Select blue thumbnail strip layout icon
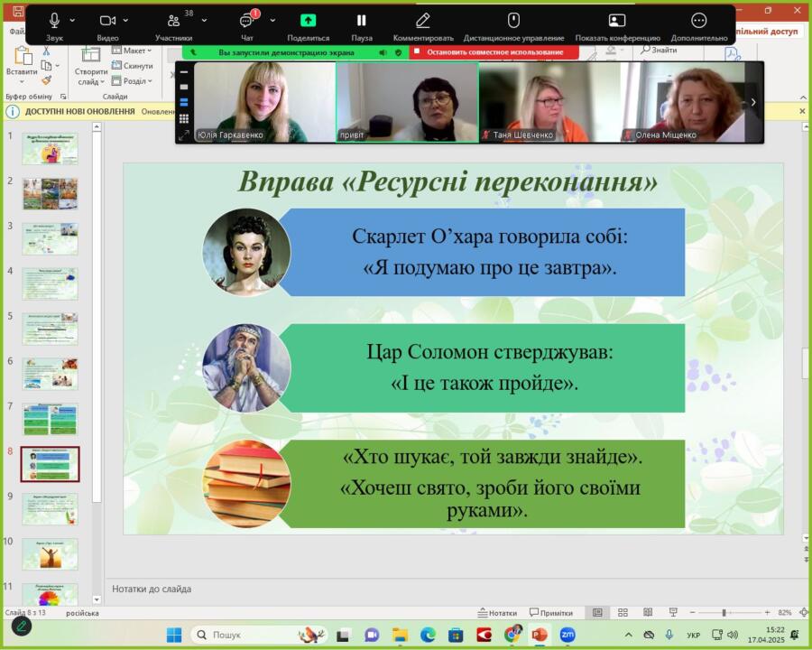This screenshot has height=650, width=812. 184,103
